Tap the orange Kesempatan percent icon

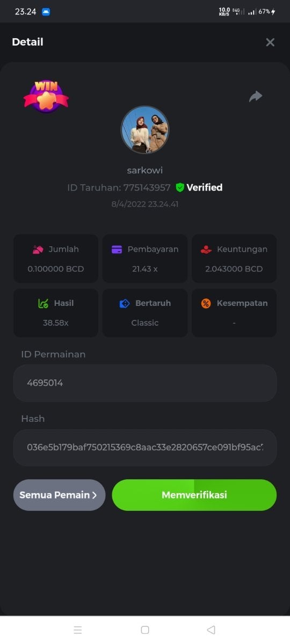(206, 303)
